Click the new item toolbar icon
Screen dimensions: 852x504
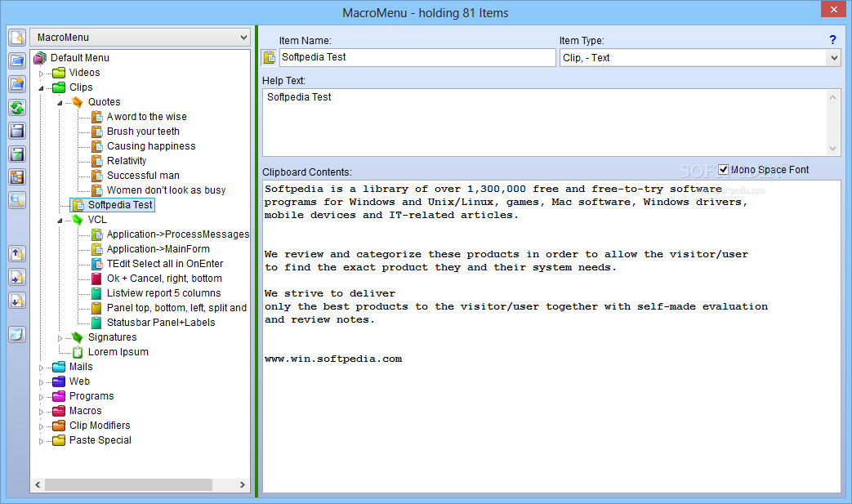click(x=17, y=38)
